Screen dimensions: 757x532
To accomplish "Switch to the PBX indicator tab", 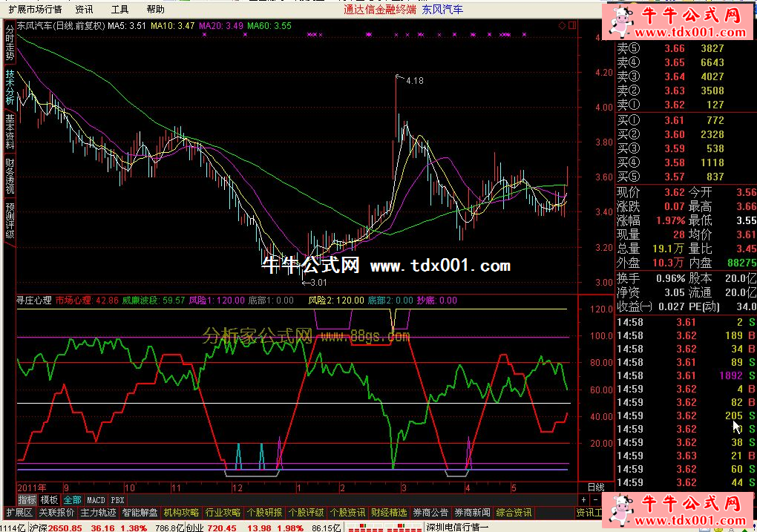I will [117, 500].
